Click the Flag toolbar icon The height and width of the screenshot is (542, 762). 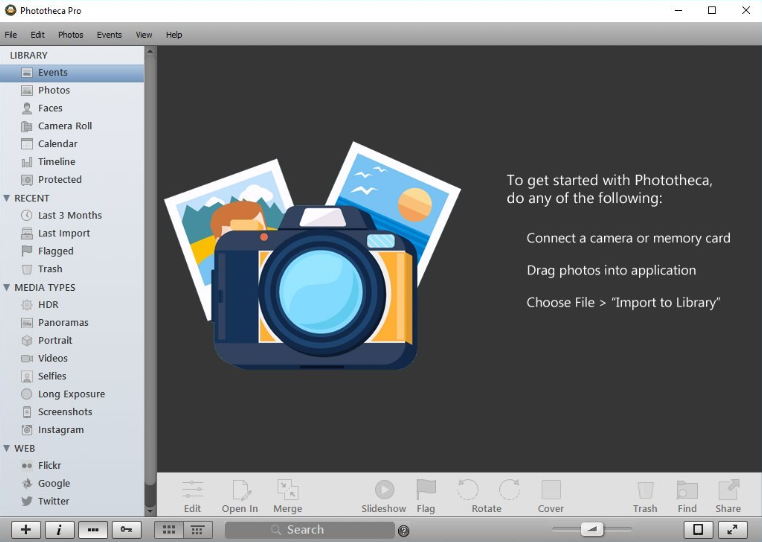tap(426, 496)
